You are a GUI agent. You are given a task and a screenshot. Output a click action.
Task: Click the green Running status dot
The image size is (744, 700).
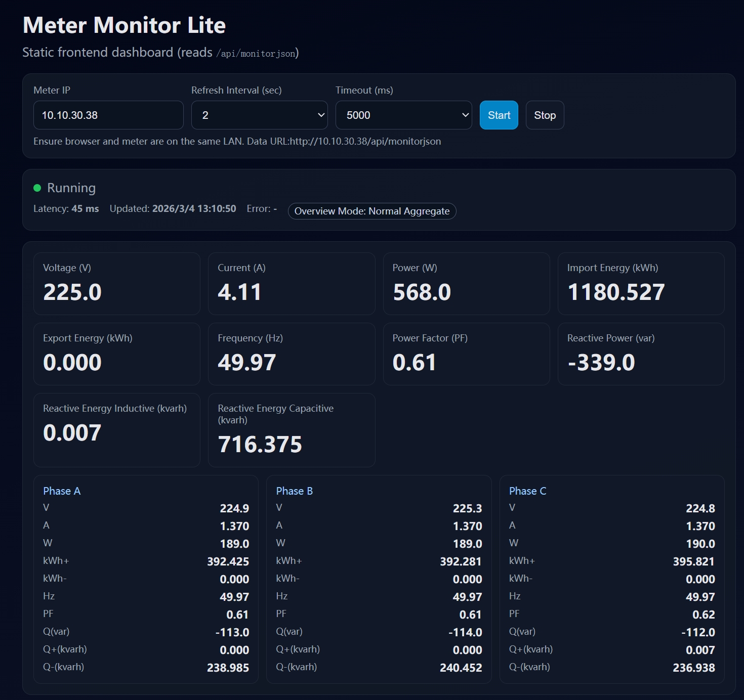pos(37,188)
